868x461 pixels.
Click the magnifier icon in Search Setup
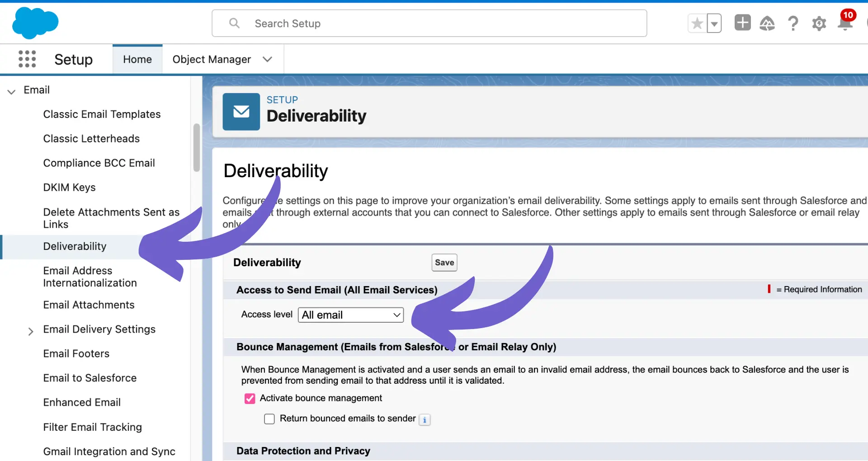[x=234, y=23]
